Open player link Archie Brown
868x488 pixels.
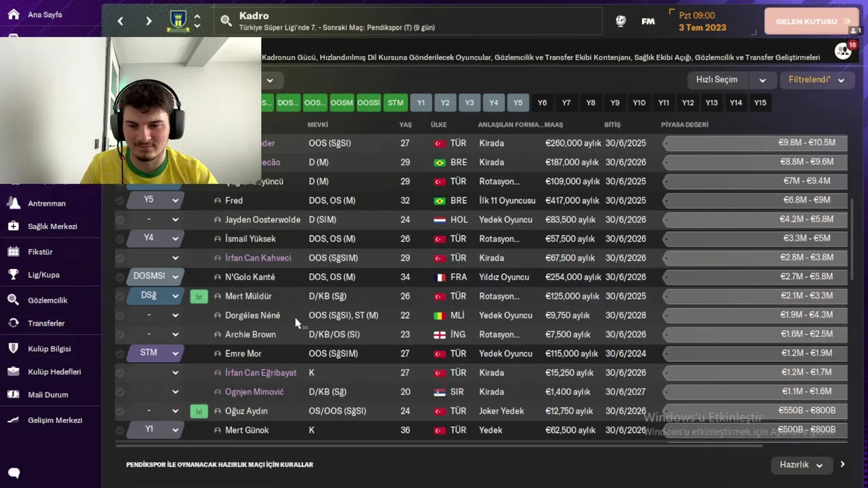[x=250, y=335]
